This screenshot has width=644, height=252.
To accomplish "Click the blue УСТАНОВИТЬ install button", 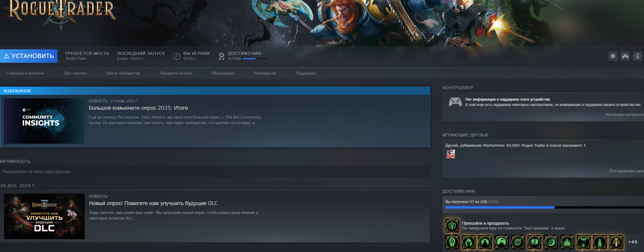I will (x=29, y=56).
